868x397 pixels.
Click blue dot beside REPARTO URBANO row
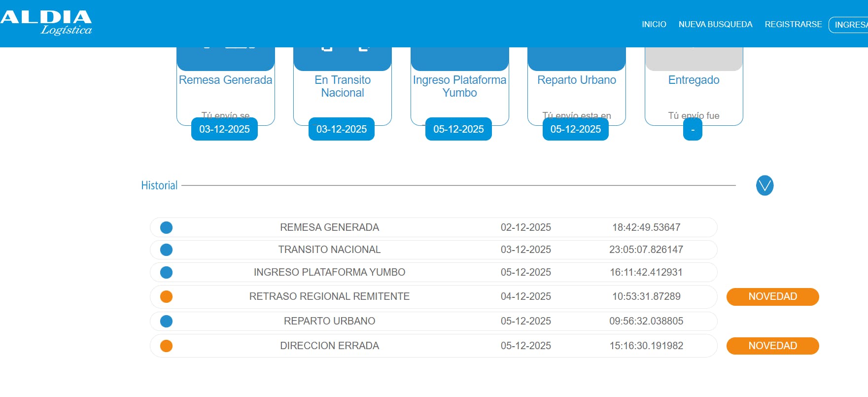click(x=167, y=321)
